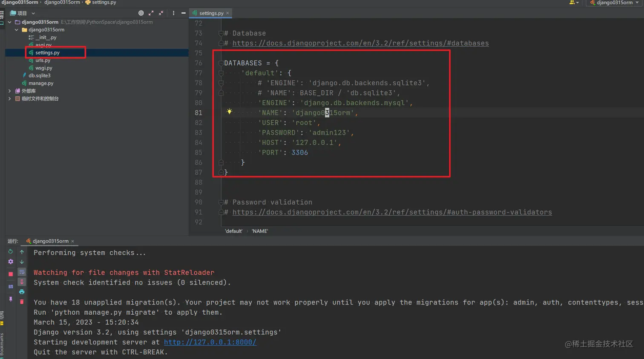
Task: Collapse the inner django0315orm folder
Action: pyautogui.click(x=17, y=30)
